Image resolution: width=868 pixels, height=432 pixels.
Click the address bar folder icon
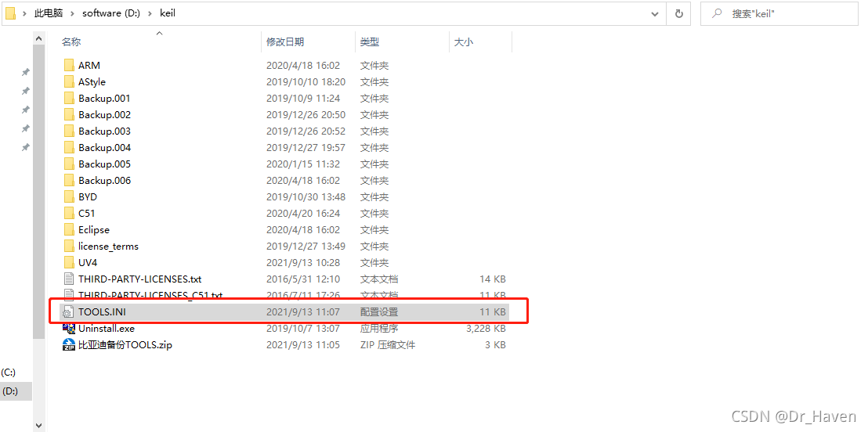(x=10, y=13)
